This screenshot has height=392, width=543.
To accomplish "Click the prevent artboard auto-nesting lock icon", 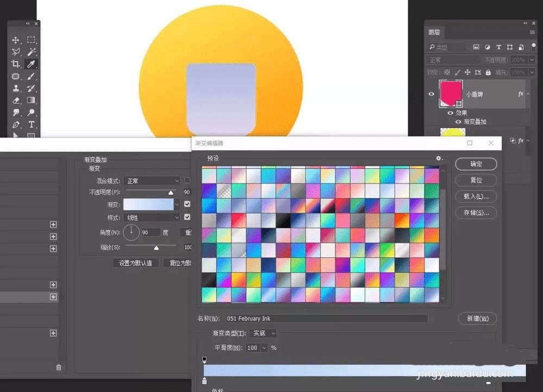I will point(478,72).
